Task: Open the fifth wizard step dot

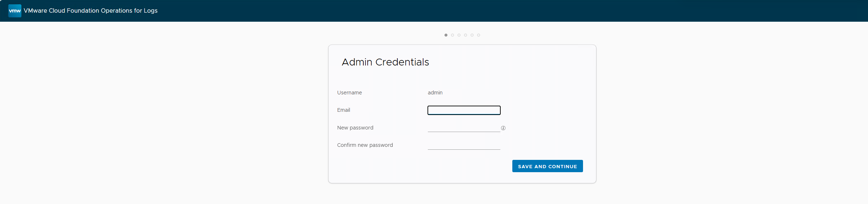Action: pos(472,35)
